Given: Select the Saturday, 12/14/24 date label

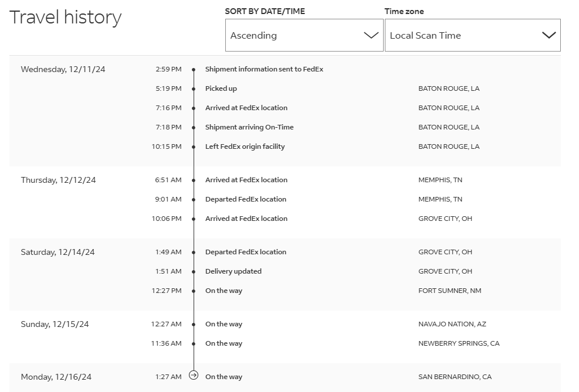Looking at the screenshot, I should (x=57, y=252).
